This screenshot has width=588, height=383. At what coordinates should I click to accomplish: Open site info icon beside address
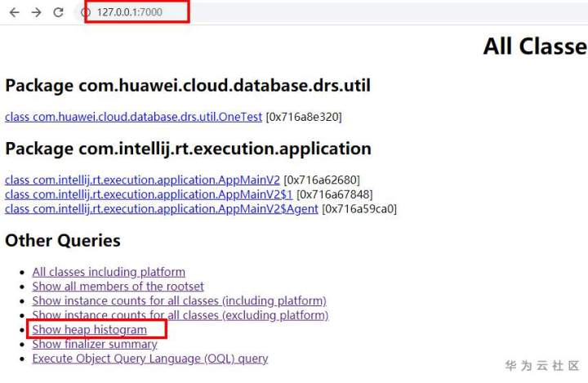tap(86, 12)
